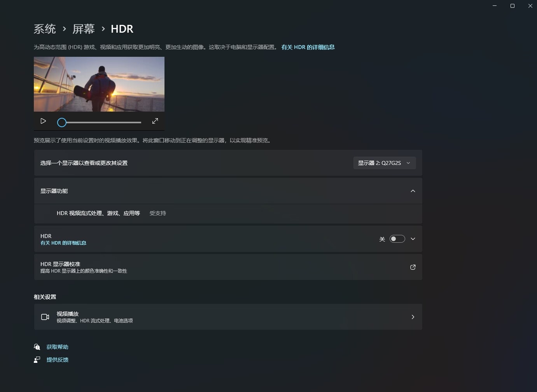The width and height of the screenshot is (537, 392).
Task: Expand preview video to full screen
Action: 155,121
